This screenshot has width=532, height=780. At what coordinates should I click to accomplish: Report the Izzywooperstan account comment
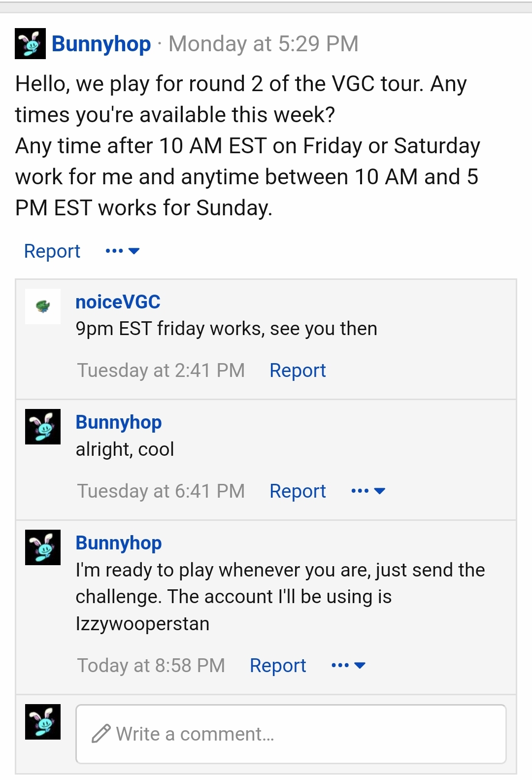click(x=278, y=666)
